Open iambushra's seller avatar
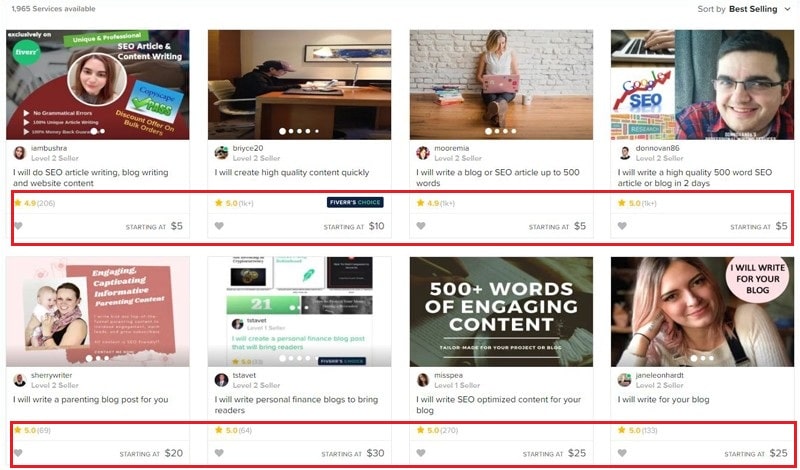 [x=19, y=153]
